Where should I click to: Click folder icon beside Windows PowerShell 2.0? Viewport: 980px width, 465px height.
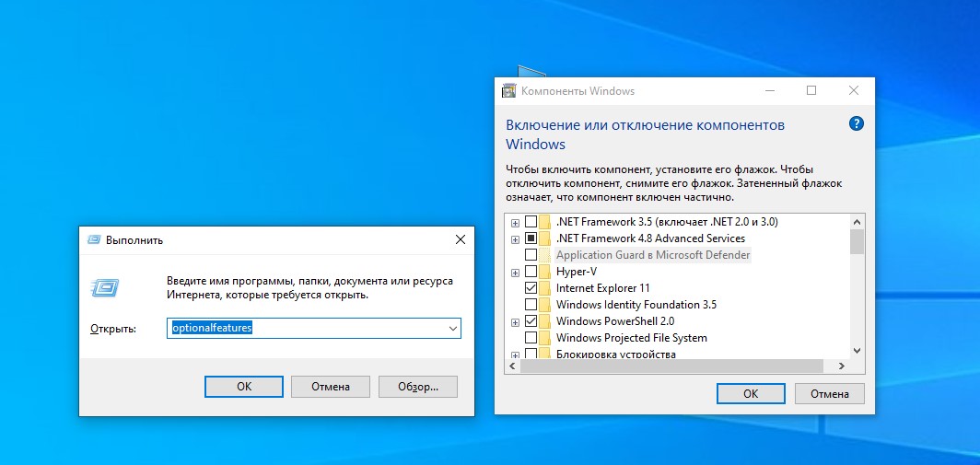[545, 321]
